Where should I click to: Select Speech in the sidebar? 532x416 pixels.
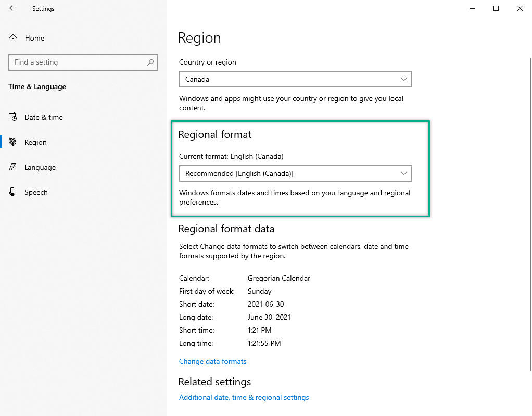[36, 192]
